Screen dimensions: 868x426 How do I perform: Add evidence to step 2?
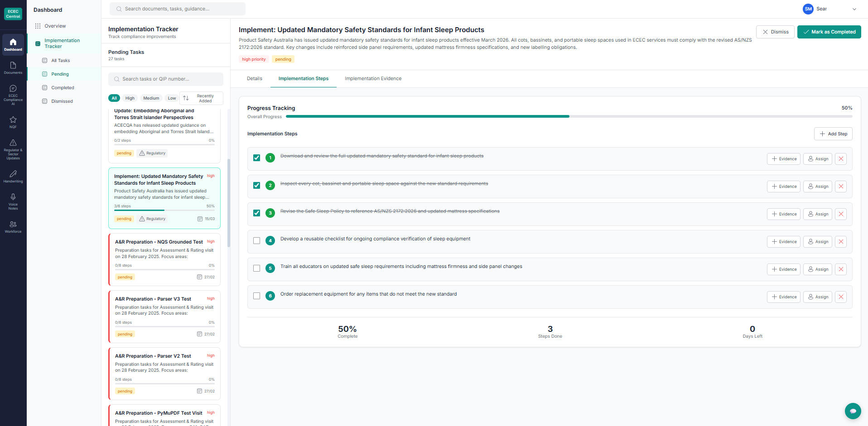coord(784,187)
